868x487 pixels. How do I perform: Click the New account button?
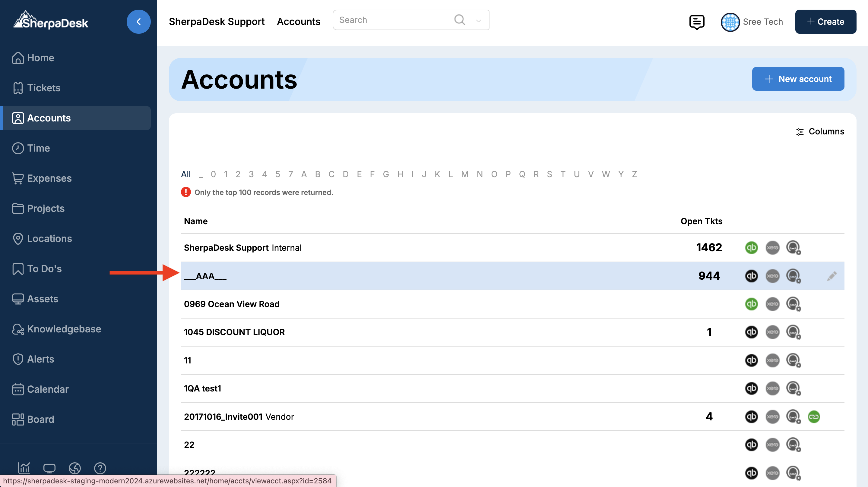(797, 79)
